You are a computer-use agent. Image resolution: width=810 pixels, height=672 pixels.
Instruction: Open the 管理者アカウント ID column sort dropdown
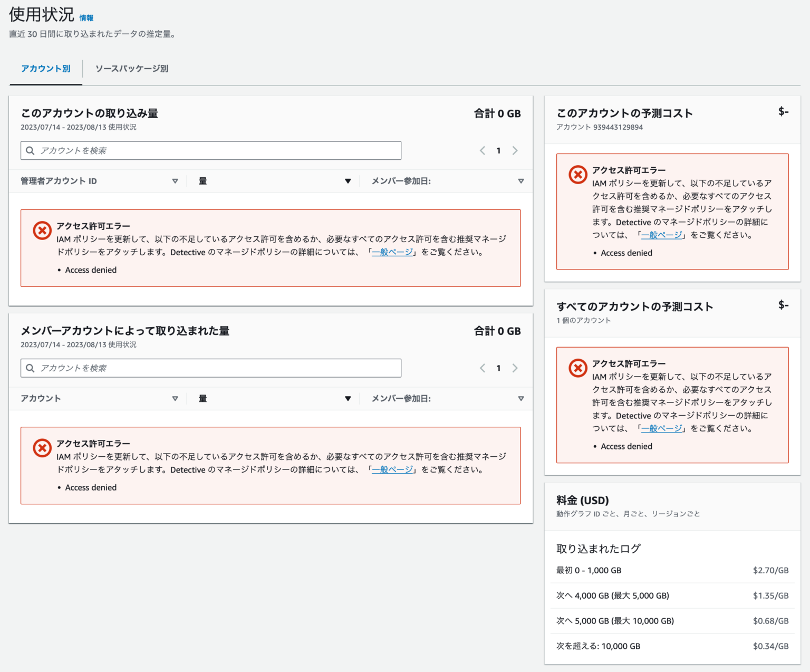point(176,181)
